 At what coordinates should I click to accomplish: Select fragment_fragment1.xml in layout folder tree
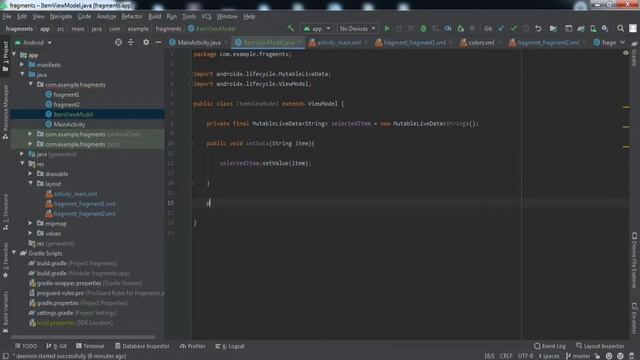(84, 204)
